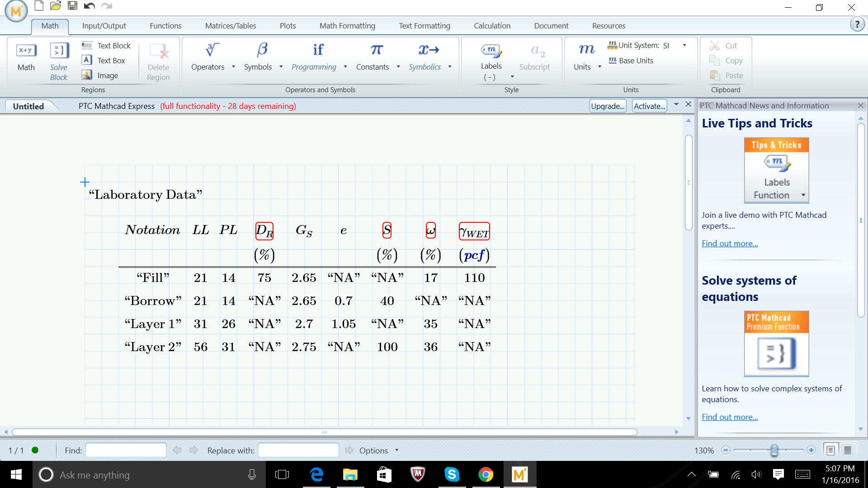Insert a Math region
The width and height of the screenshot is (868, 488).
click(x=26, y=57)
